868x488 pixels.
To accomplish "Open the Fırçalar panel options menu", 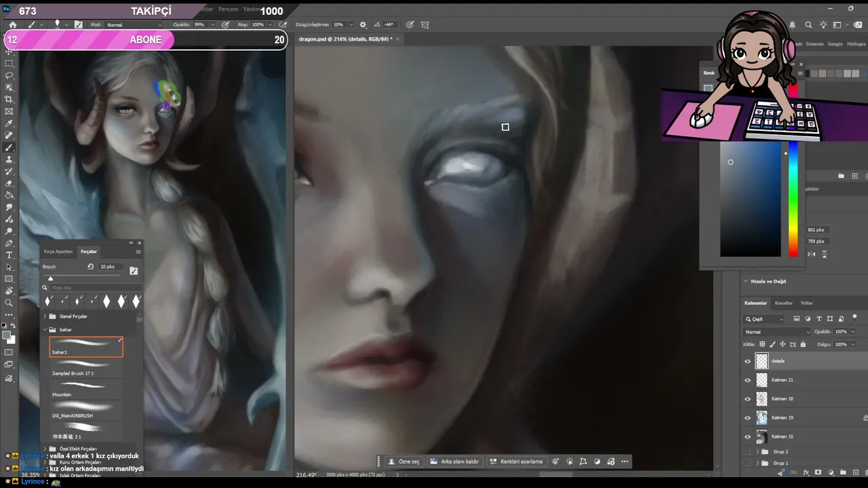I will [x=138, y=251].
